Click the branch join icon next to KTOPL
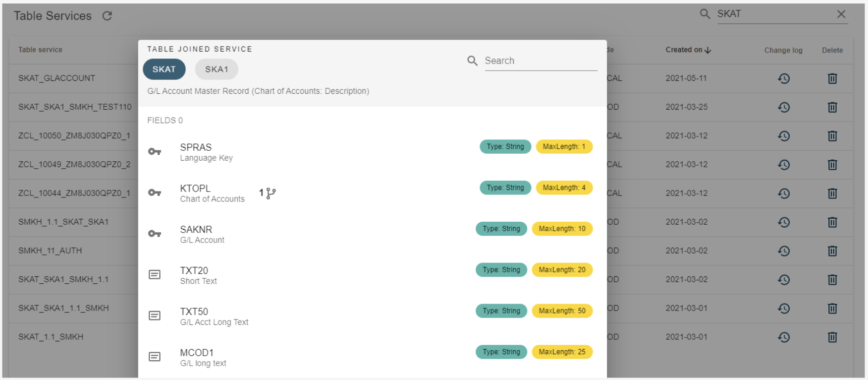The image size is (868, 380). (271, 193)
